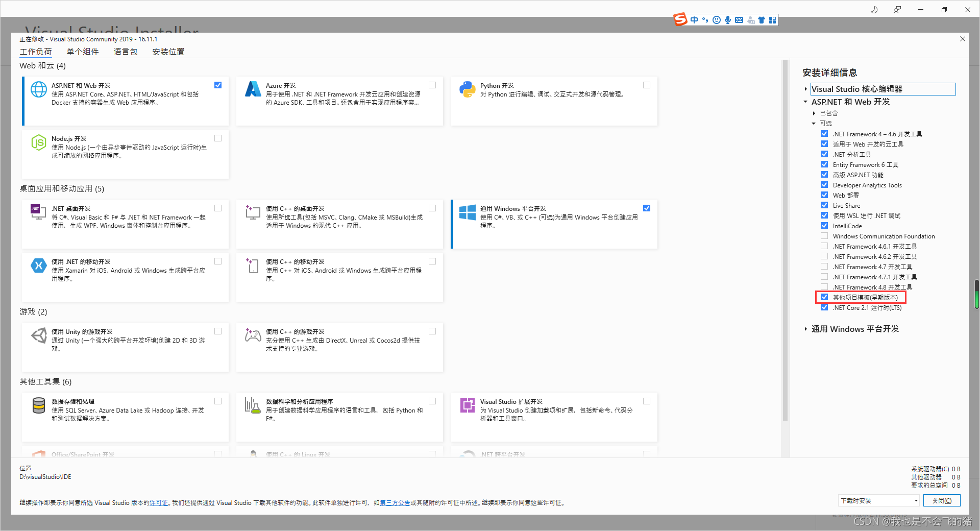980x531 pixels.
Task: Click the Sogou toolbox grid icon
Action: pos(773,20)
